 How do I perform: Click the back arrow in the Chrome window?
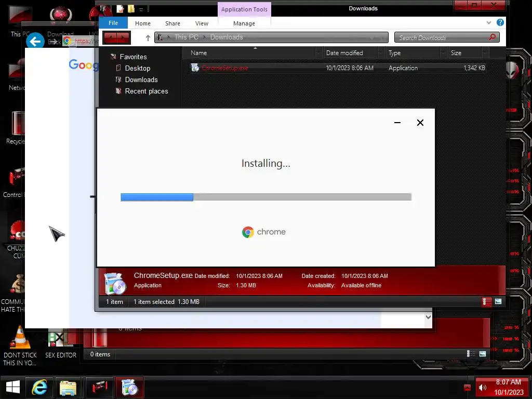[35, 42]
